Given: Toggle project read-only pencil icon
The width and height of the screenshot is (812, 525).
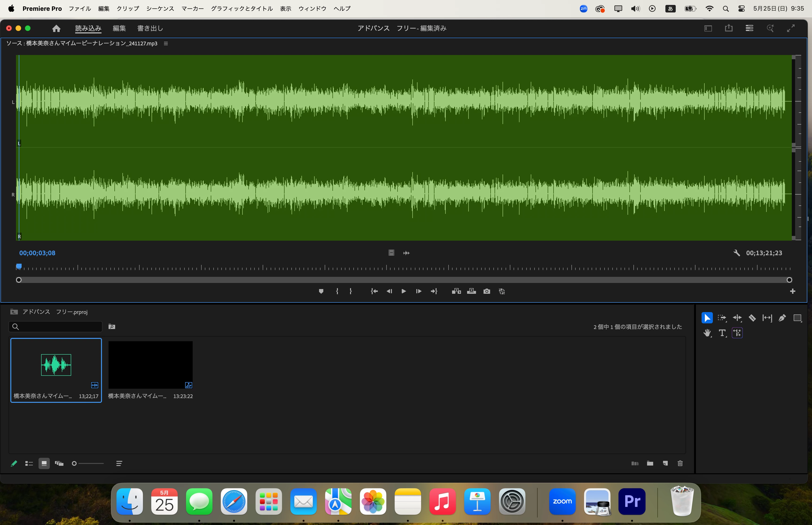Looking at the screenshot, I should pyautogui.click(x=14, y=463).
